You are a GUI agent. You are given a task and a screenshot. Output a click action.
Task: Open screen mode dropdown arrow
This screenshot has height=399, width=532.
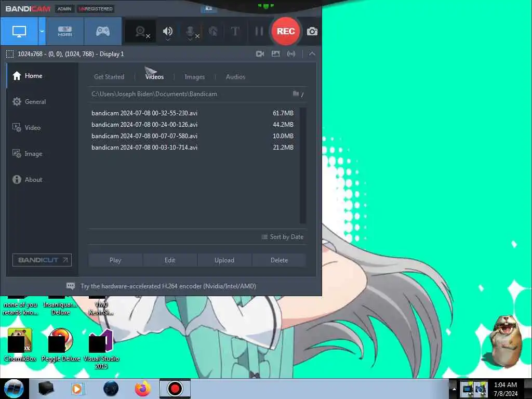pos(42,32)
